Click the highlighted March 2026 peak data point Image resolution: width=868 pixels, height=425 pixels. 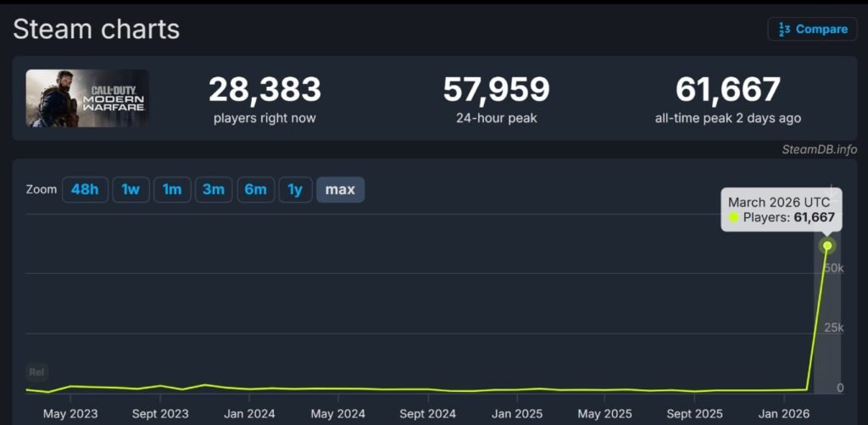click(x=827, y=246)
